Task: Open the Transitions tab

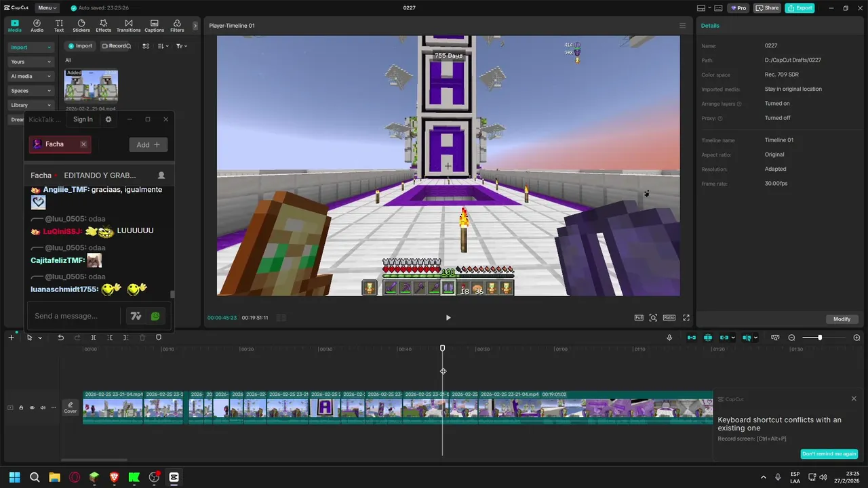Action: point(128,26)
